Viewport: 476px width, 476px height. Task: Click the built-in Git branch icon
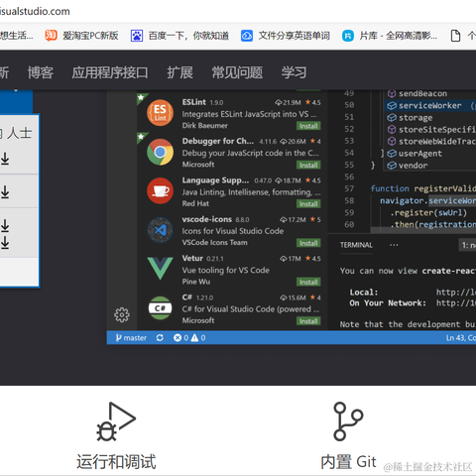348,421
